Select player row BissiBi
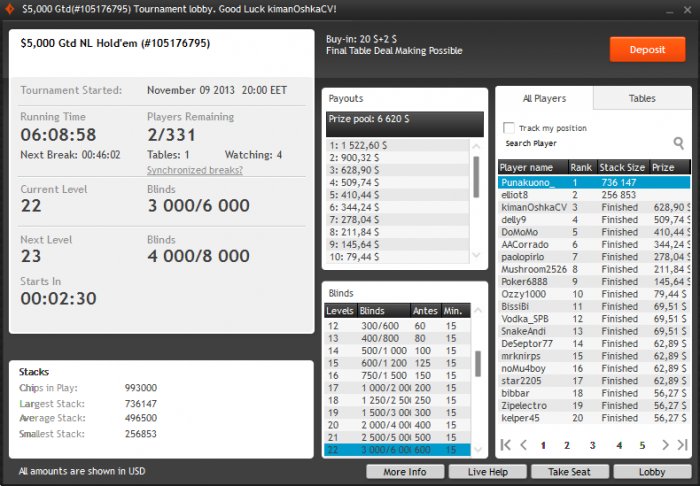 pos(594,307)
